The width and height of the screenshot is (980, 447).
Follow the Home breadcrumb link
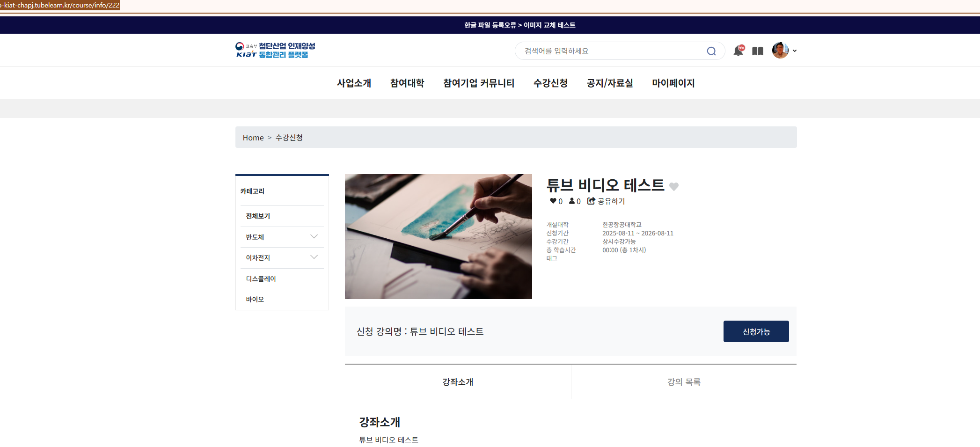click(253, 137)
